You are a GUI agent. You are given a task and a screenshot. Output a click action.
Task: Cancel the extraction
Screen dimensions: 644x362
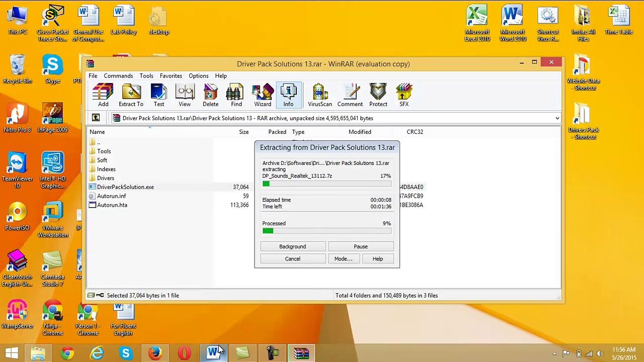click(293, 259)
